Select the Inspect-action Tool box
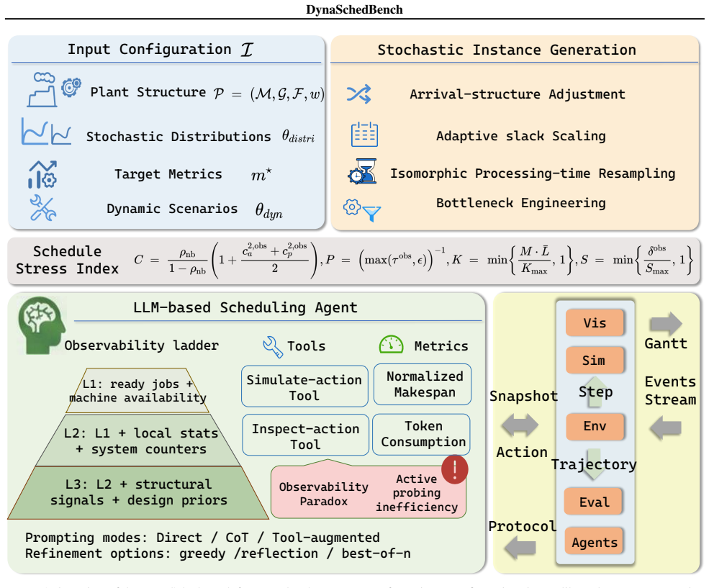709x588 pixels. (x=305, y=435)
